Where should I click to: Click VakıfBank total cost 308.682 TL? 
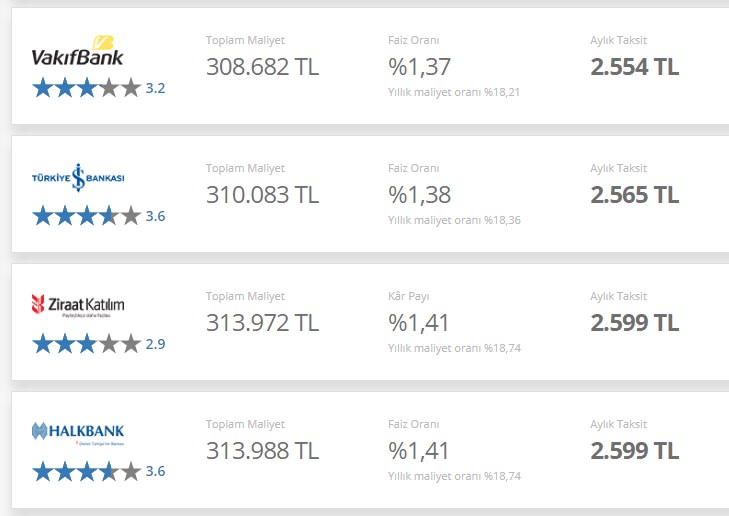click(263, 66)
